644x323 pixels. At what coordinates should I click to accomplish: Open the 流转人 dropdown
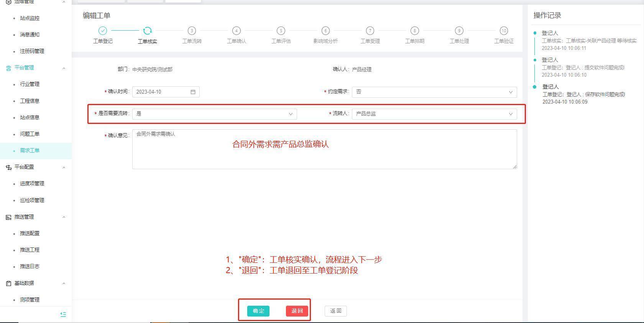pyautogui.click(x=434, y=114)
